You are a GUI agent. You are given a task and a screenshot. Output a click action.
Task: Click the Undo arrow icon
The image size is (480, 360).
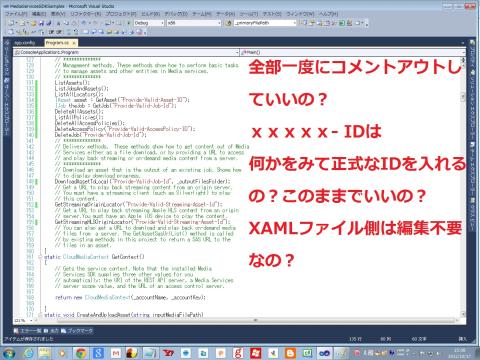tap(84, 23)
